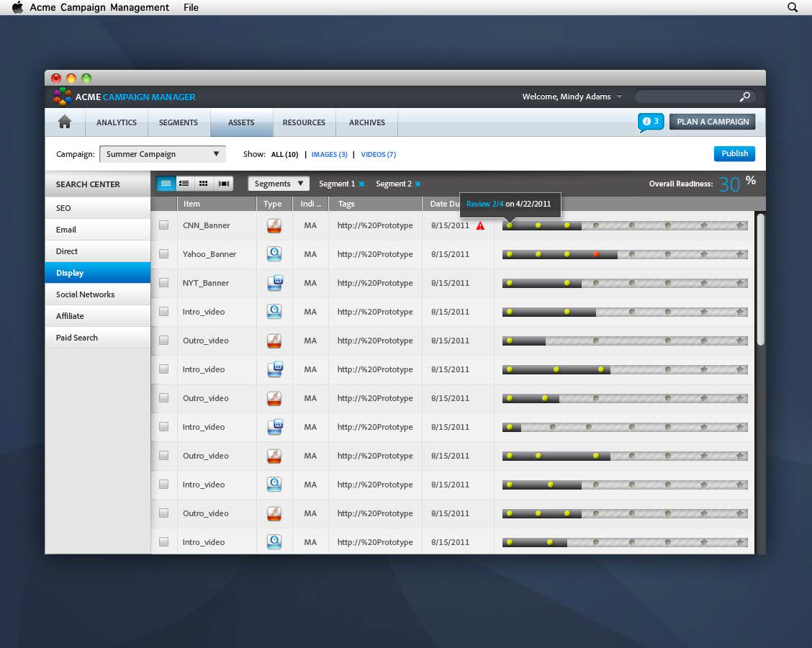The height and width of the screenshot is (648, 812).
Task: Open macOS Spotlight search icon
Action: click(x=793, y=7)
